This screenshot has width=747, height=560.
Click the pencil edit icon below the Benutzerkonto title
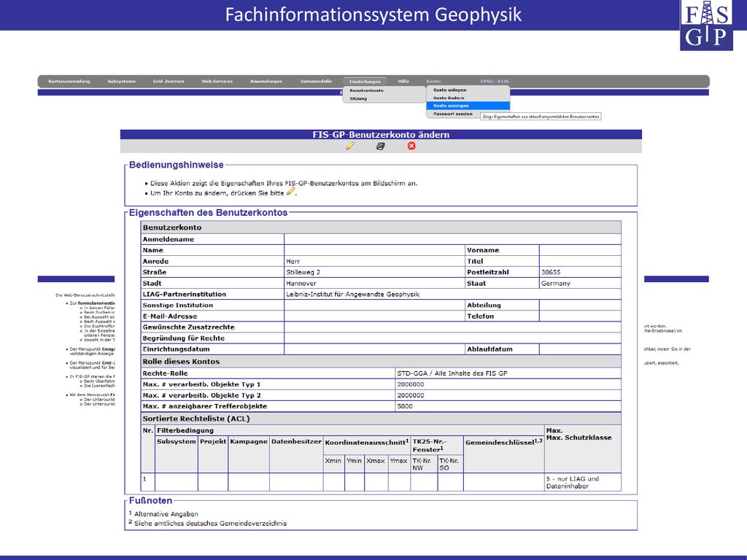pos(350,146)
